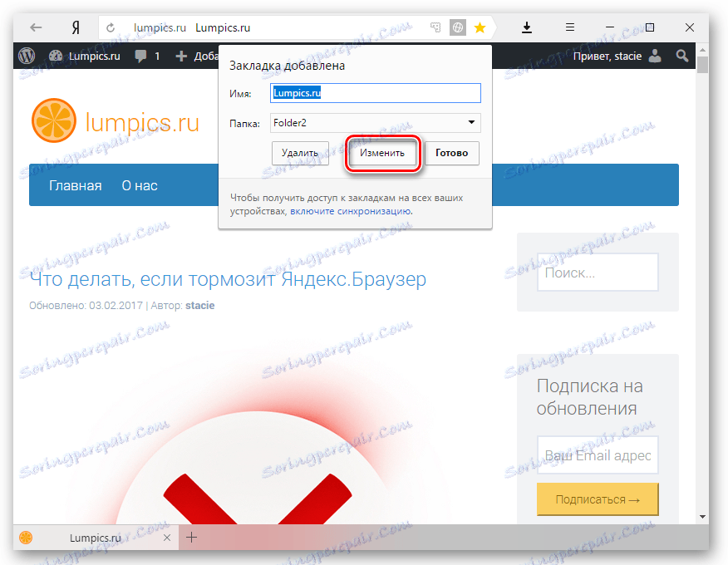The width and height of the screenshot is (728, 565).
Task: Click the scrollbar down arrow
Action: pos(702,517)
